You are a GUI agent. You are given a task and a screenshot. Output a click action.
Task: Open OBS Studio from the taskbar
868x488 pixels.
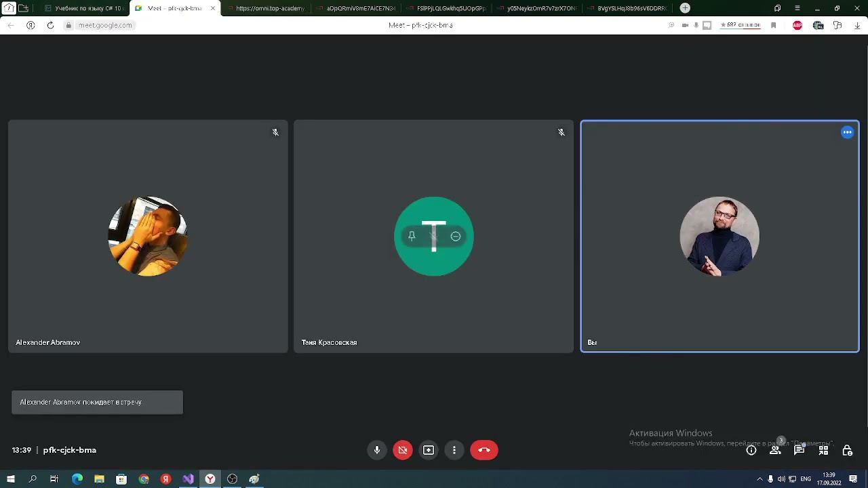tap(232, 479)
